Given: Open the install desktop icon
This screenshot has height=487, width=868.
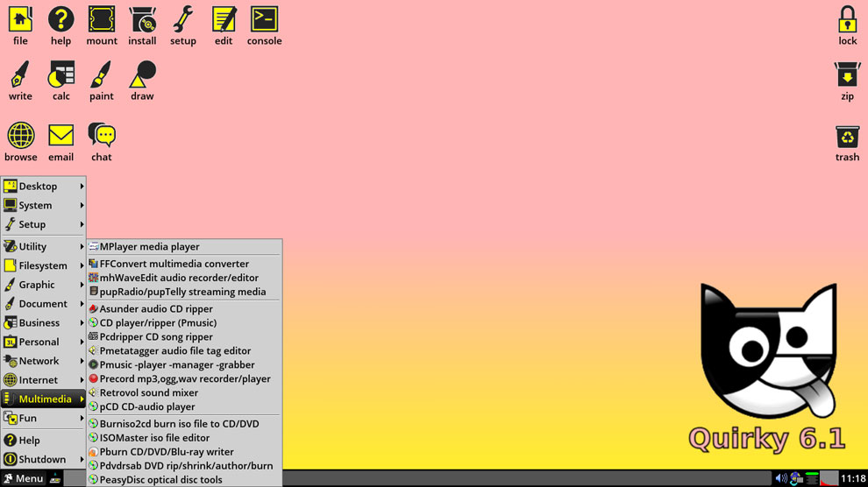Looking at the screenshot, I should click(142, 20).
